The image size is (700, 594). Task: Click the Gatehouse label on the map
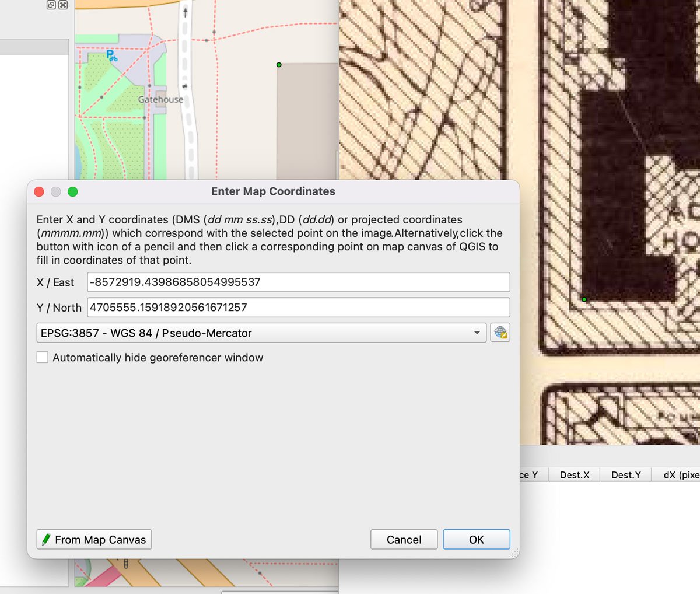coord(160,99)
